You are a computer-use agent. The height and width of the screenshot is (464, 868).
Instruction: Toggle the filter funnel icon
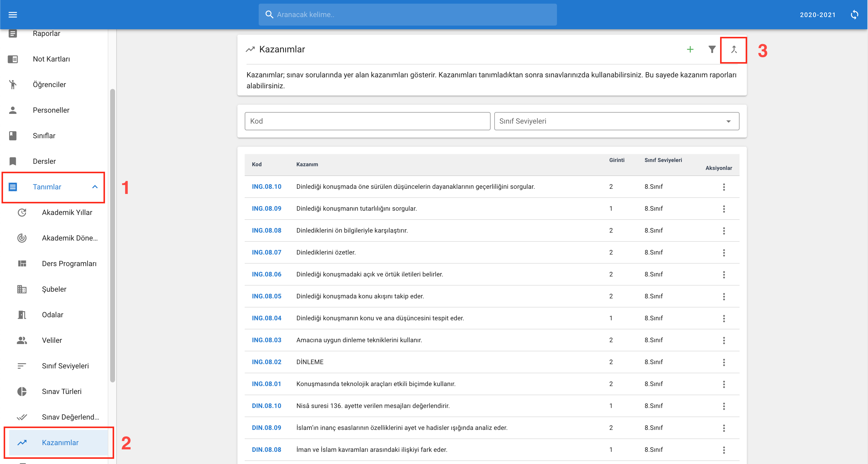coord(712,50)
